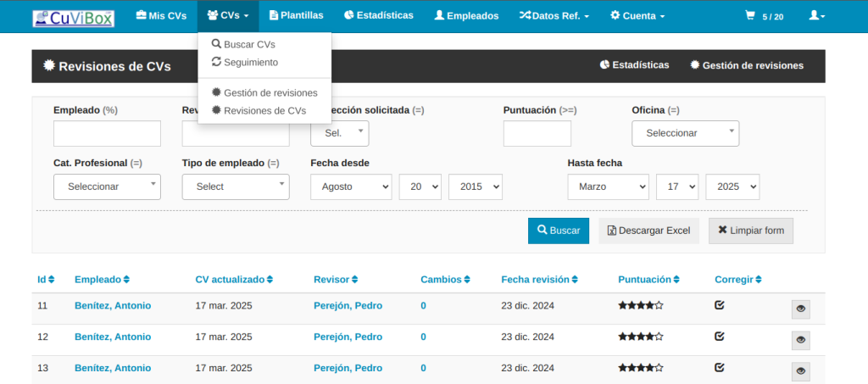This screenshot has width=868, height=384.
Task: View revision 13 via its eye icon
Action: (800, 370)
